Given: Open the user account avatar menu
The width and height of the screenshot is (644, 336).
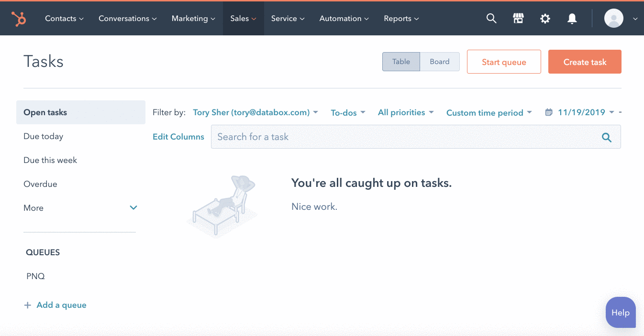Looking at the screenshot, I should [x=614, y=18].
